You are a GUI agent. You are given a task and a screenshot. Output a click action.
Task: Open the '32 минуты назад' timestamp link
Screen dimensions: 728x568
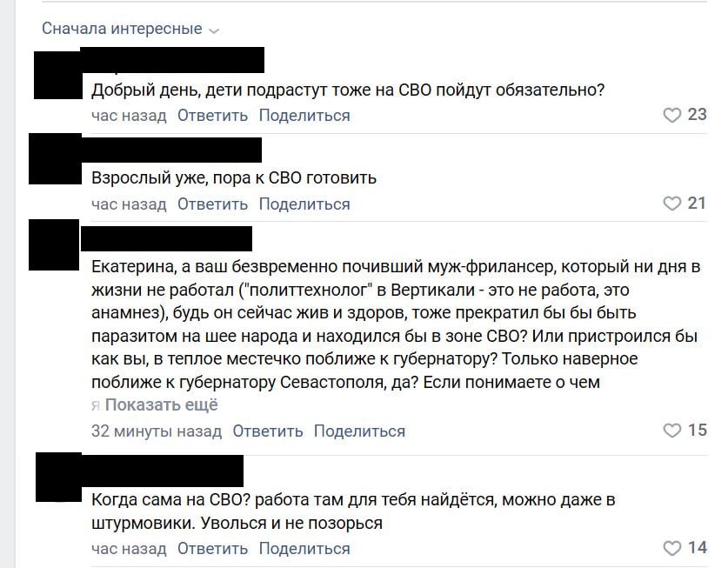pyautogui.click(x=157, y=431)
